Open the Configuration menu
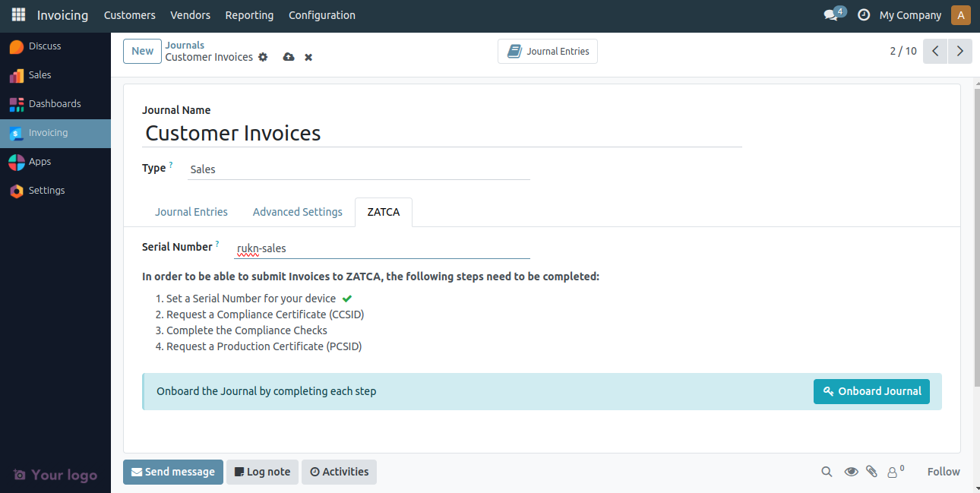The height and width of the screenshot is (493, 980). click(321, 14)
